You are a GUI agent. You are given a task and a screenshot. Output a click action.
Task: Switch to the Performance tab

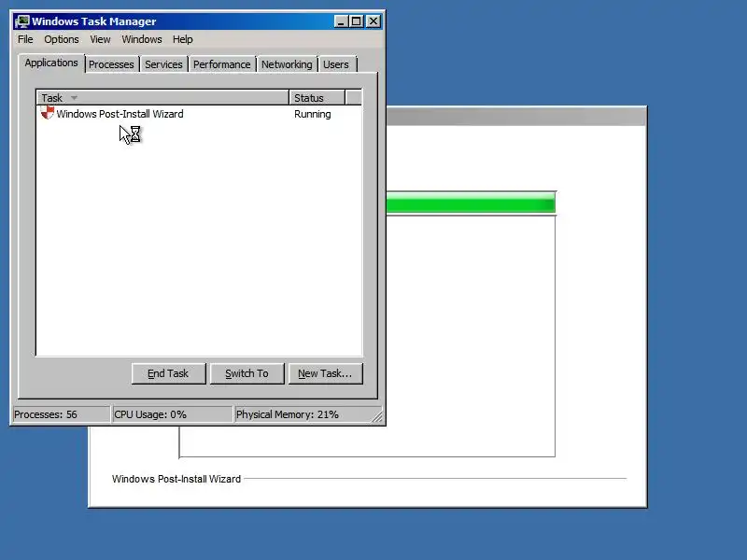click(222, 64)
